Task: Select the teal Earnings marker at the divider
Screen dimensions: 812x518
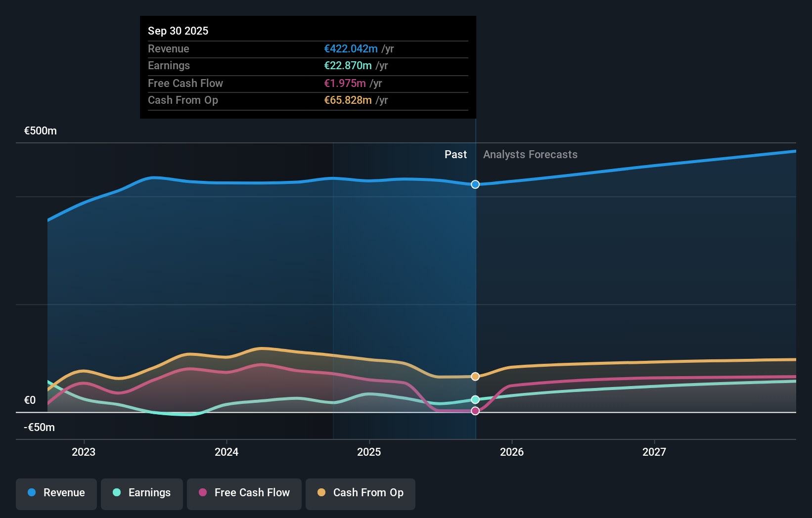Action: (x=475, y=399)
